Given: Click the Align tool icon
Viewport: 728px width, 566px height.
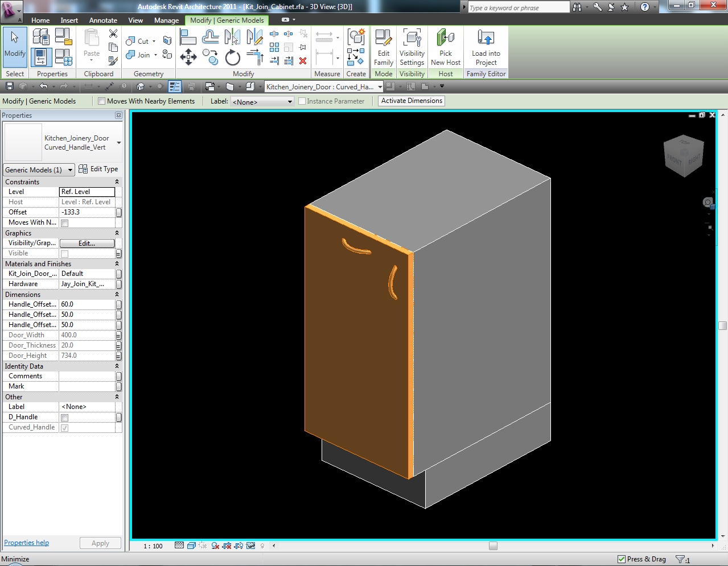Looking at the screenshot, I should coord(188,38).
